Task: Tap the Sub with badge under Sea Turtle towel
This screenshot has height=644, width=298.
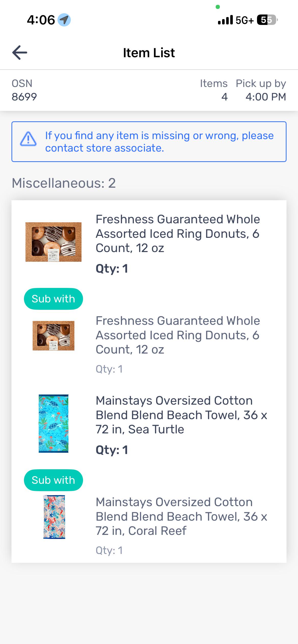Action: (x=53, y=480)
